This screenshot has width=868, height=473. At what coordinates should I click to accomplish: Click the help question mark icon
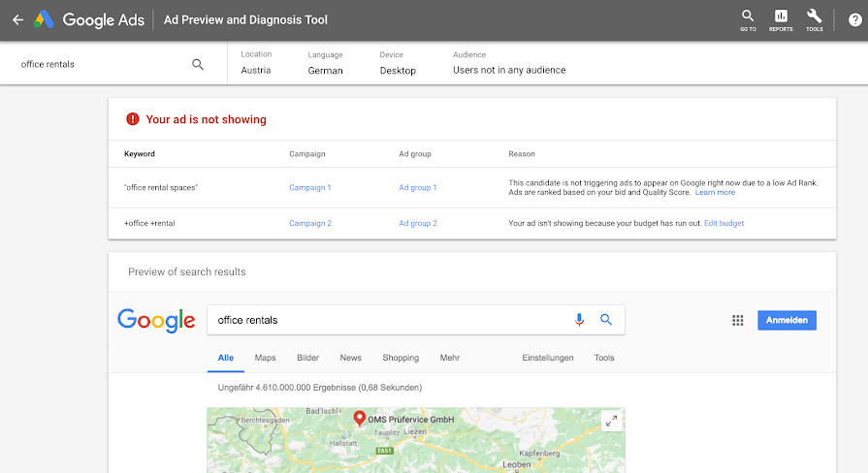pyautogui.click(x=854, y=19)
